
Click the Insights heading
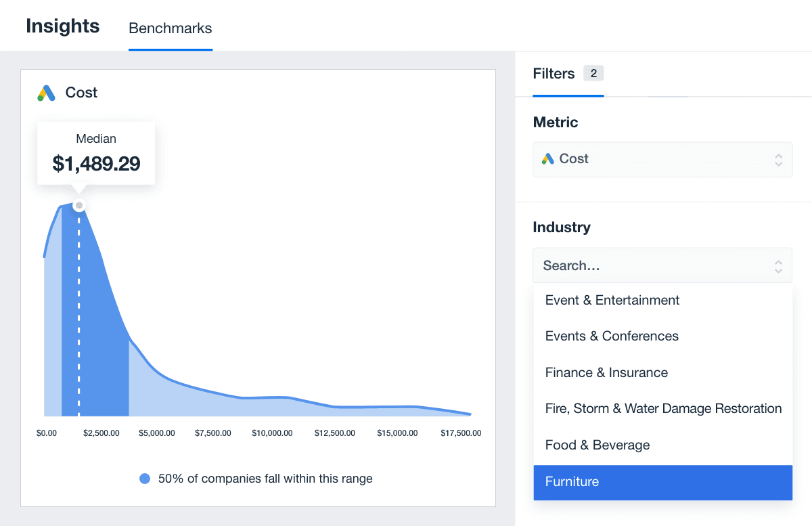tap(63, 26)
